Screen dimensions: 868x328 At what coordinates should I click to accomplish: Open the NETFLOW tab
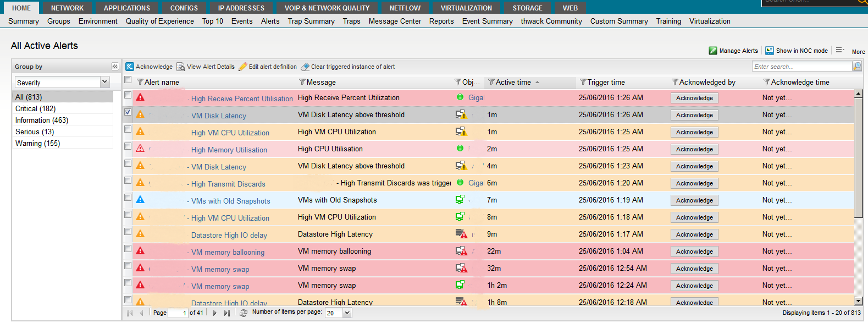(x=405, y=8)
